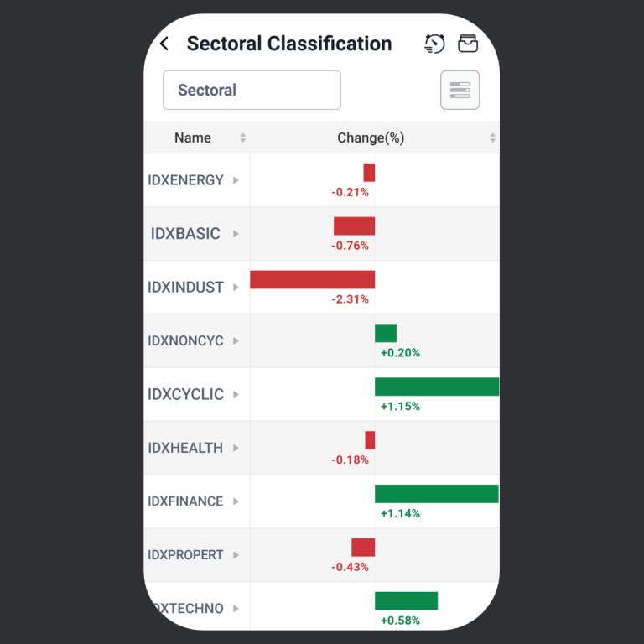Screen dimensions: 644x644
Task: Expand the IDXTECHNO row arrow
Action: click(x=236, y=609)
